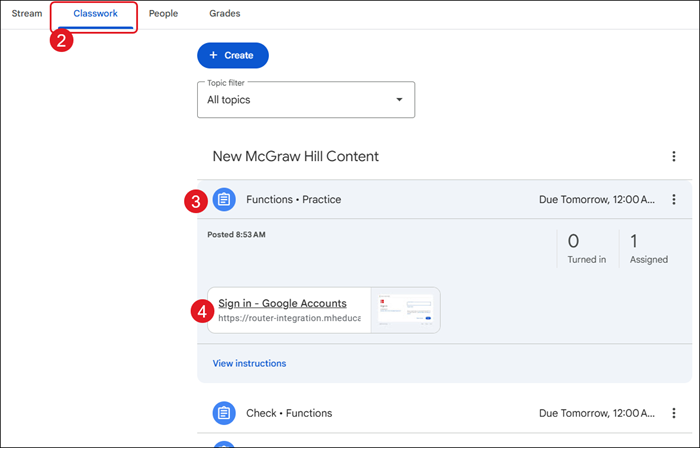Viewport: 700px width, 449px height.
Task: Open New McGraw Hill Content three-dot menu
Action: point(674,157)
